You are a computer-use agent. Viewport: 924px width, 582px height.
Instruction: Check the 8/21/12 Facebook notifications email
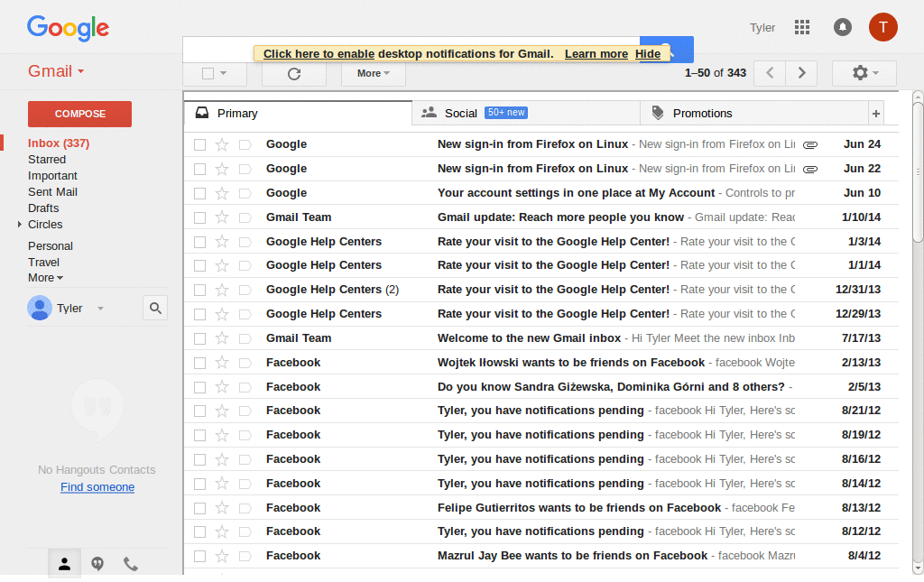[x=199, y=411]
